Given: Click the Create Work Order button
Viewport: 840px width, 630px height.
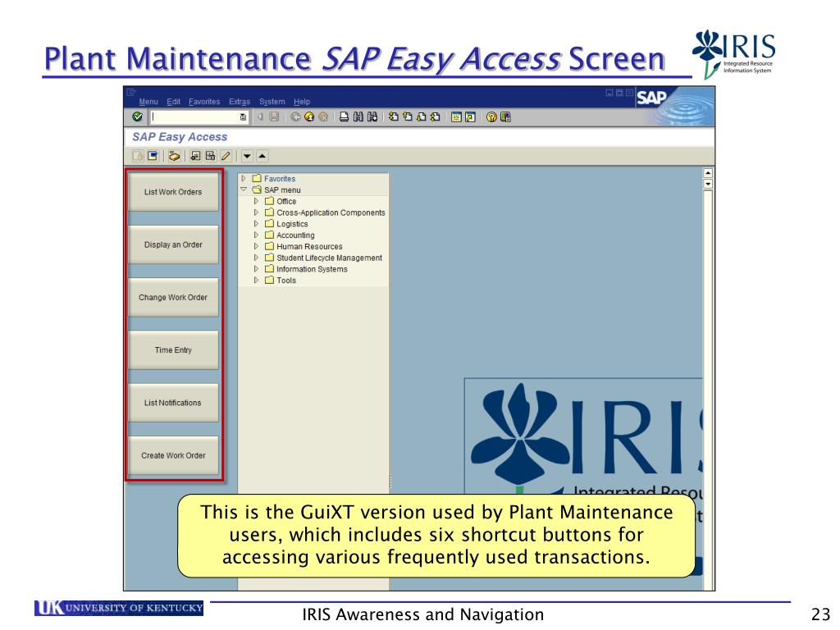Looking at the screenshot, I should tap(173, 455).
